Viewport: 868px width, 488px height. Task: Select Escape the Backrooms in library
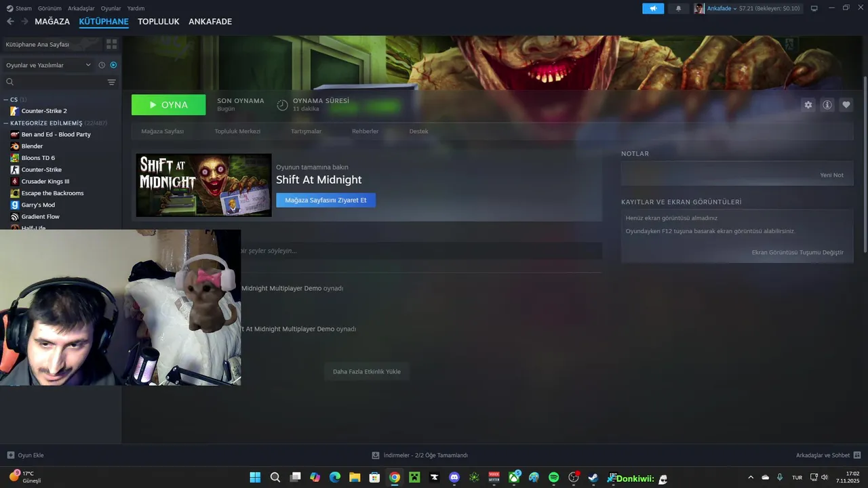coord(52,193)
